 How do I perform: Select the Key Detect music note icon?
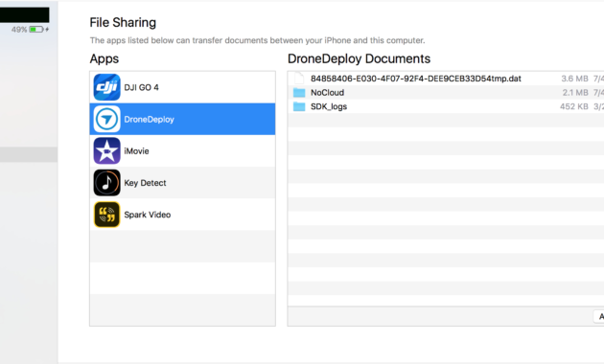tap(106, 183)
